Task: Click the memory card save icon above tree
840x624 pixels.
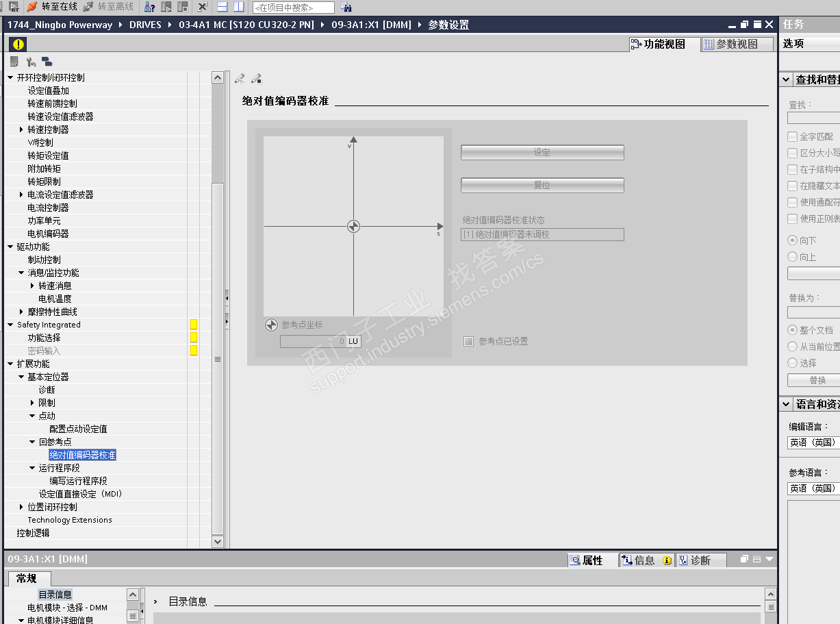Action: [x=14, y=62]
